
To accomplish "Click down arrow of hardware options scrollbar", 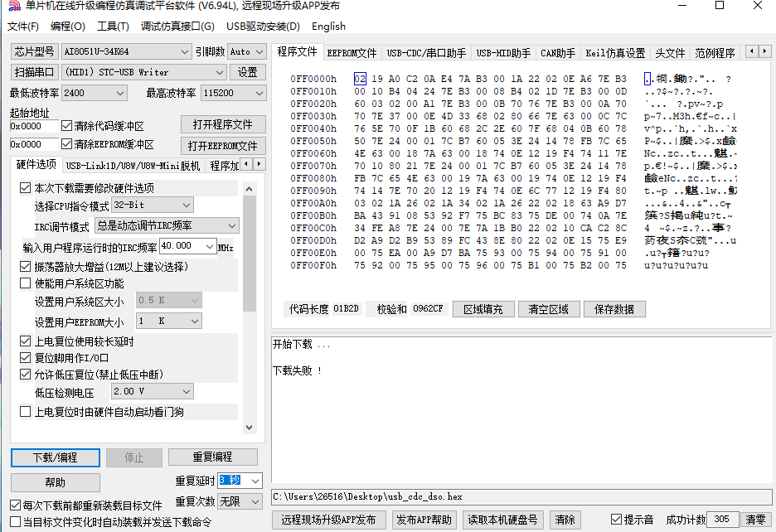I will pyautogui.click(x=250, y=428).
